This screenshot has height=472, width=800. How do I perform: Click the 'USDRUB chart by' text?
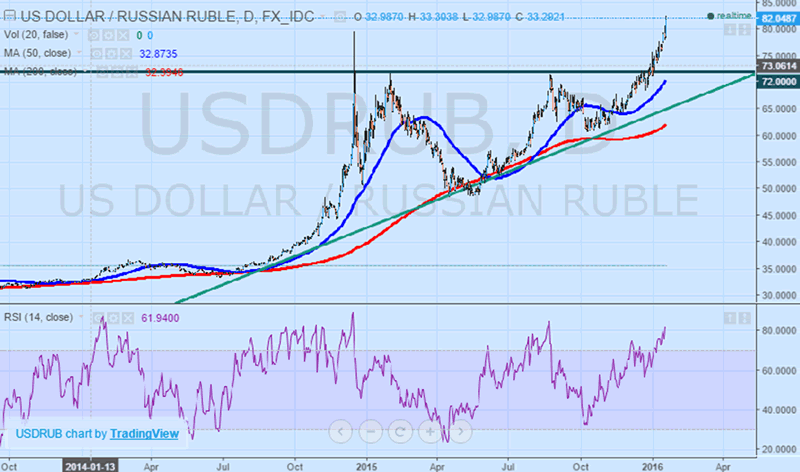click(x=61, y=434)
